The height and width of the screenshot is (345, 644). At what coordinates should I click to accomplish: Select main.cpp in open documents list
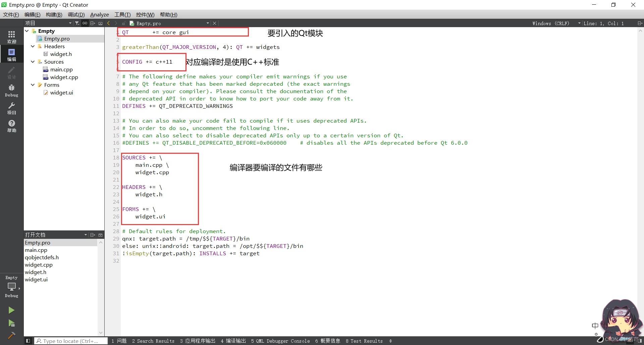coord(36,250)
